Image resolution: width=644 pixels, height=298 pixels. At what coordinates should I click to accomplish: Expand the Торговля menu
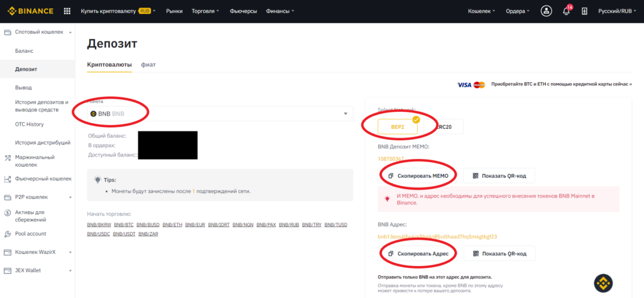206,11
